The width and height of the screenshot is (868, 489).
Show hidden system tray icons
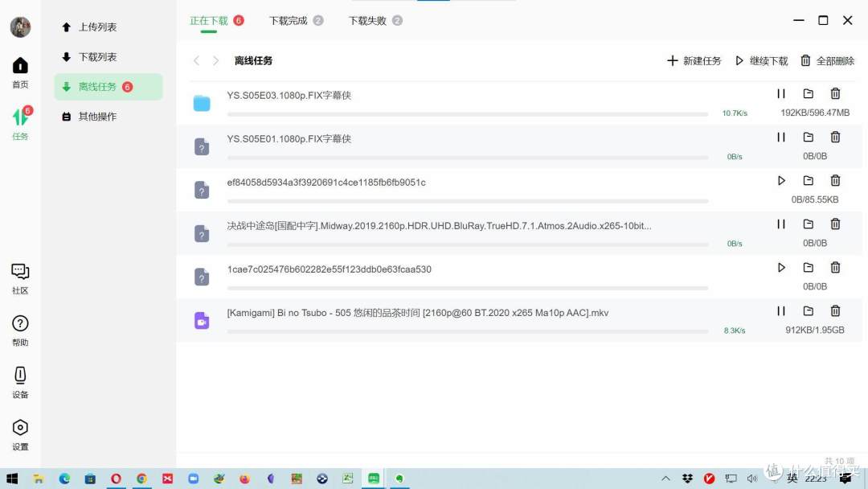(666, 479)
